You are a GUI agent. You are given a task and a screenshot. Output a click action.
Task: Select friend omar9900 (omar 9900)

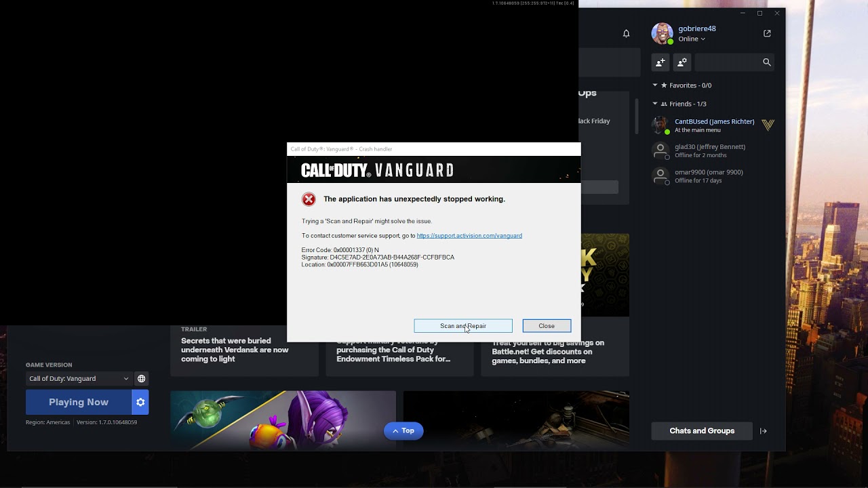[712, 176]
